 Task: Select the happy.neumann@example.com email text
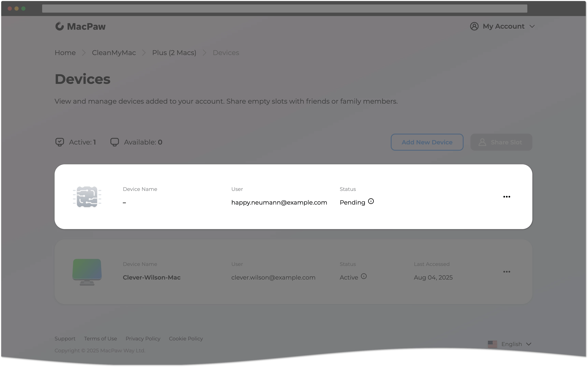pyautogui.click(x=279, y=203)
